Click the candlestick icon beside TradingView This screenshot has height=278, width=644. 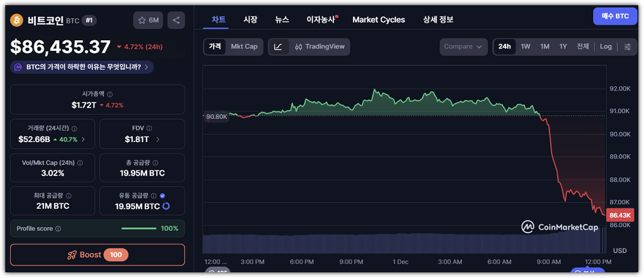coord(299,47)
